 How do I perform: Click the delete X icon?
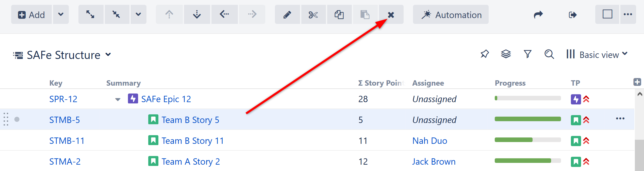[391, 15]
